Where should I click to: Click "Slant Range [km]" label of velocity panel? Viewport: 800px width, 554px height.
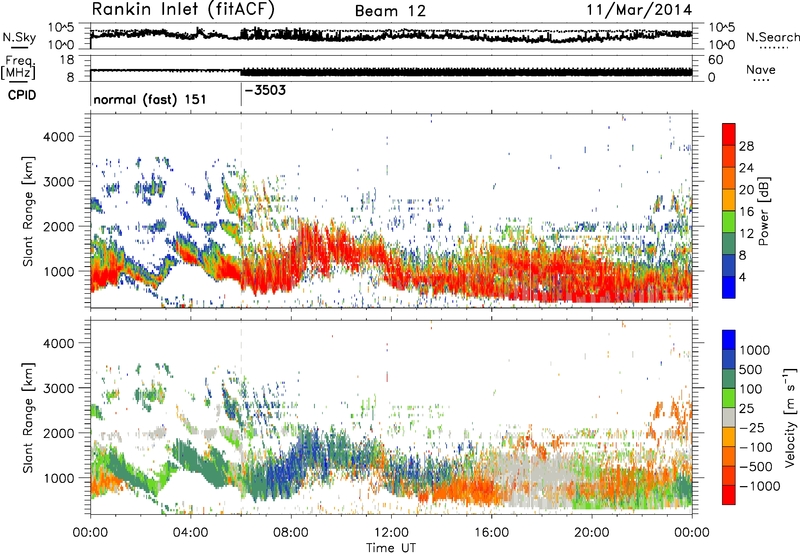tap(28, 417)
